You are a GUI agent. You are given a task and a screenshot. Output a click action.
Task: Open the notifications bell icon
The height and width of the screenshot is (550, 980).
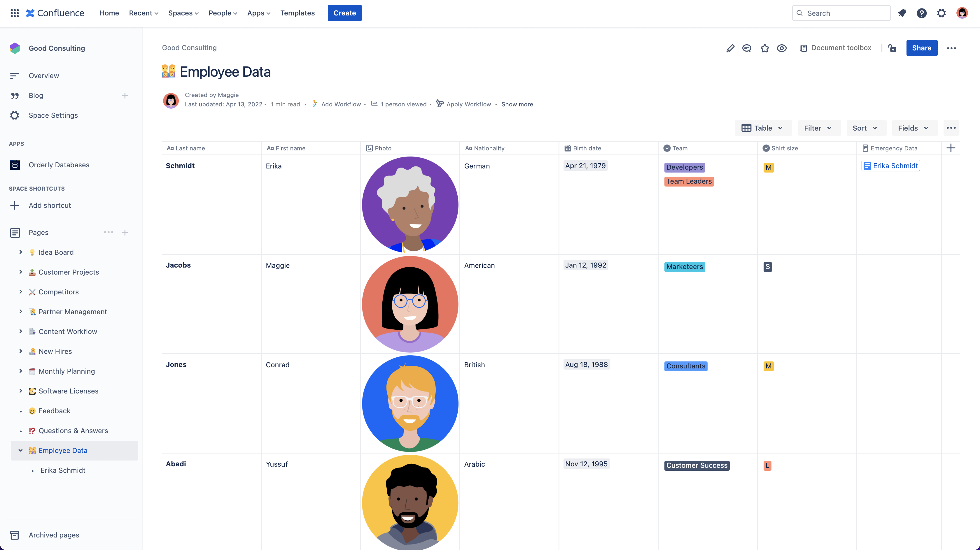coord(902,13)
